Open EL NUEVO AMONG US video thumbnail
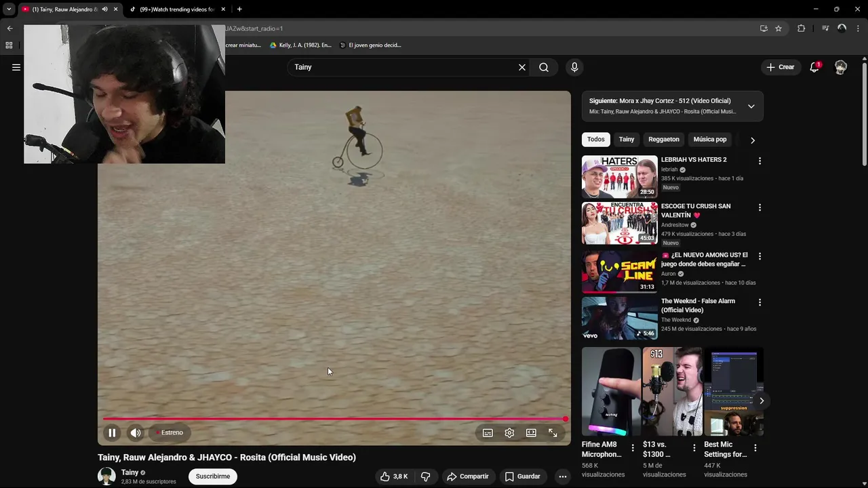Screen dimensions: 868x488 pyautogui.click(x=620, y=272)
